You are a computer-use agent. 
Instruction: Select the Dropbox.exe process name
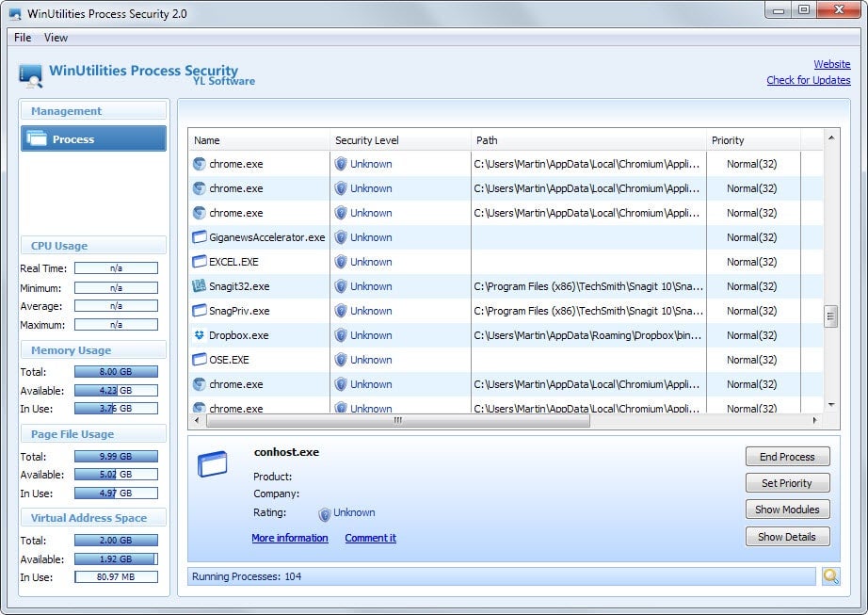click(x=238, y=335)
